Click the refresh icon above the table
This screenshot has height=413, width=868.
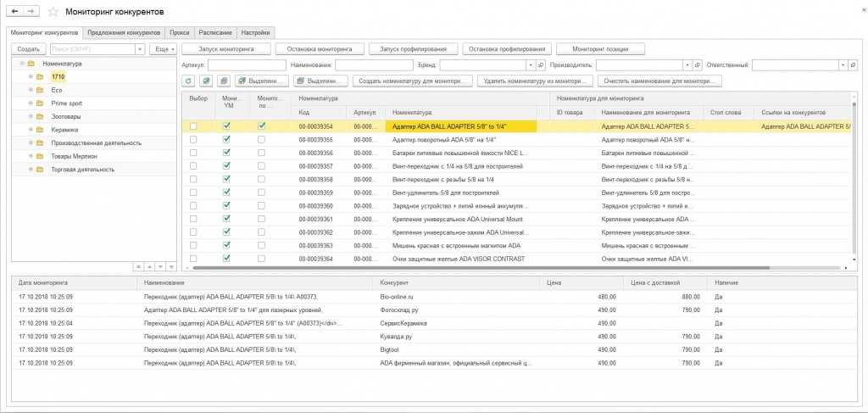(189, 81)
